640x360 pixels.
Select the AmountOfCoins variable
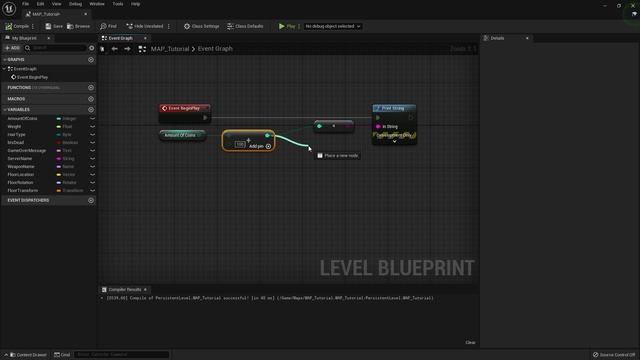tap(22, 118)
